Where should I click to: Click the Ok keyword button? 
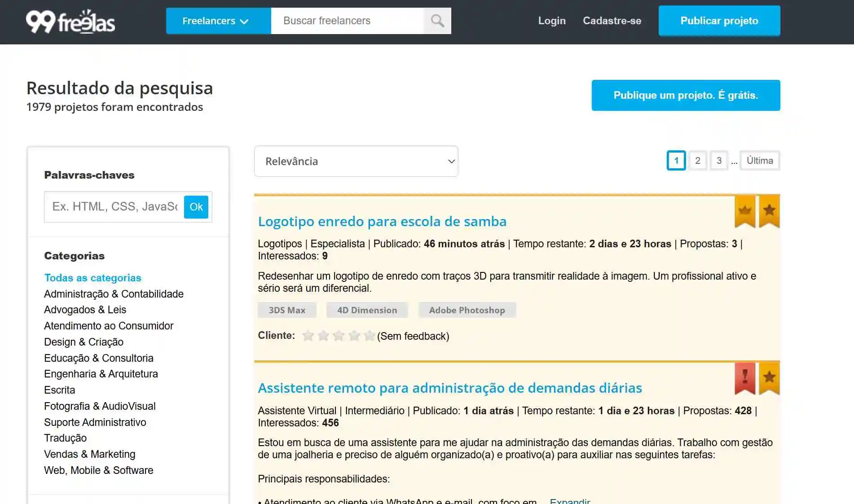[196, 207]
